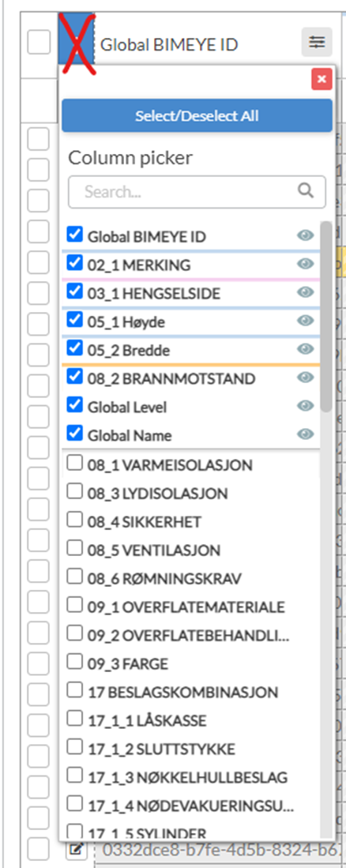Click edit icon on the bottom row

tap(75, 848)
